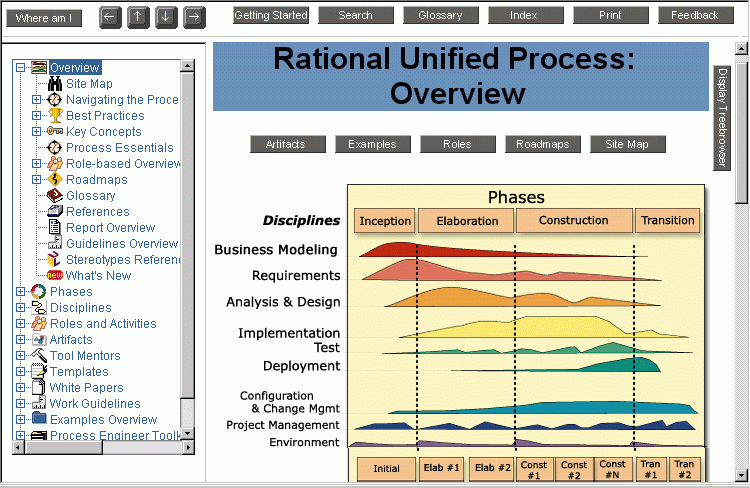Open the Work Guidelines tree item
The height and width of the screenshot is (488, 750).
point(95,403)
